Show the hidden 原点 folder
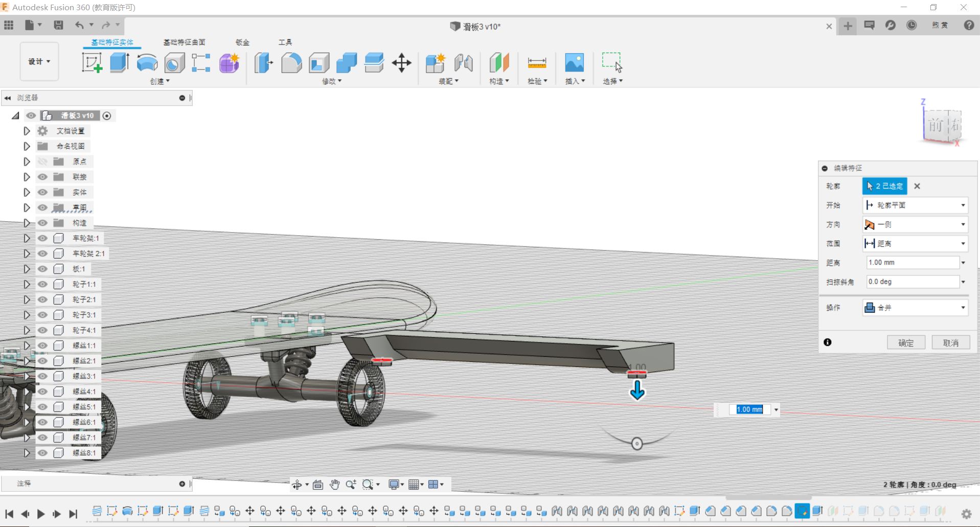This screenshot has width=980, height=527. tap(42, 162)
